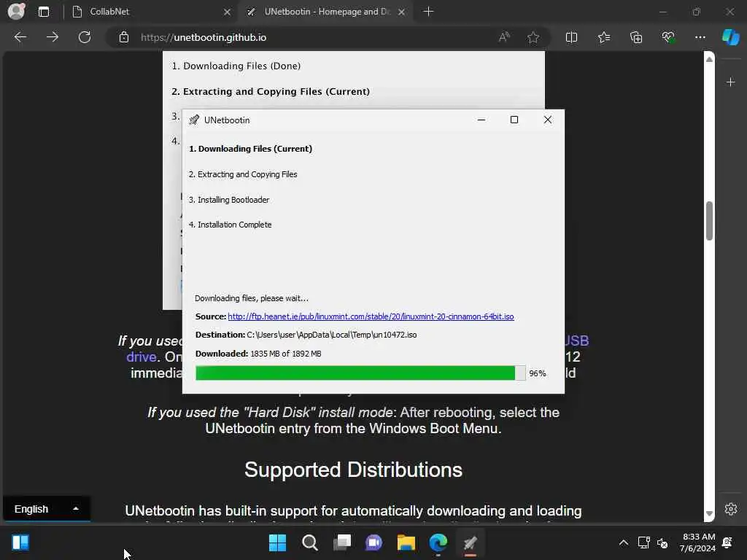Maximize the UNetbootin dialog
Screen dimensions: 747x560
click(x=514, y=120)
